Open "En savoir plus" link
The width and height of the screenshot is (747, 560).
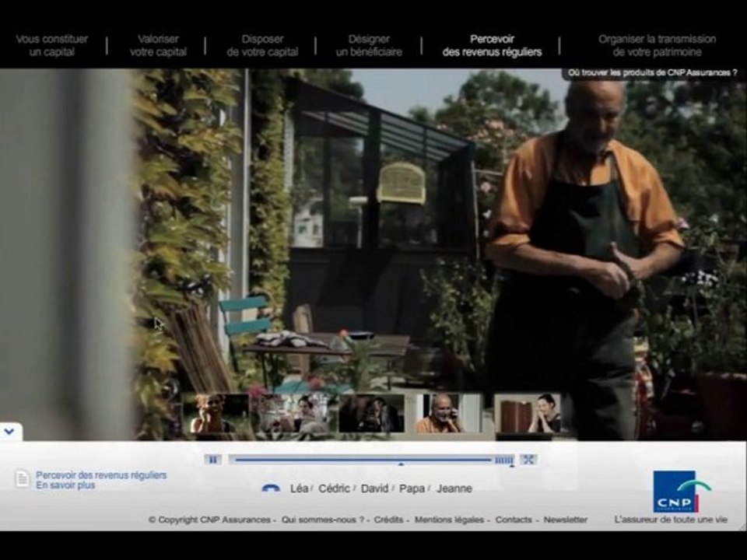[65, 485]
